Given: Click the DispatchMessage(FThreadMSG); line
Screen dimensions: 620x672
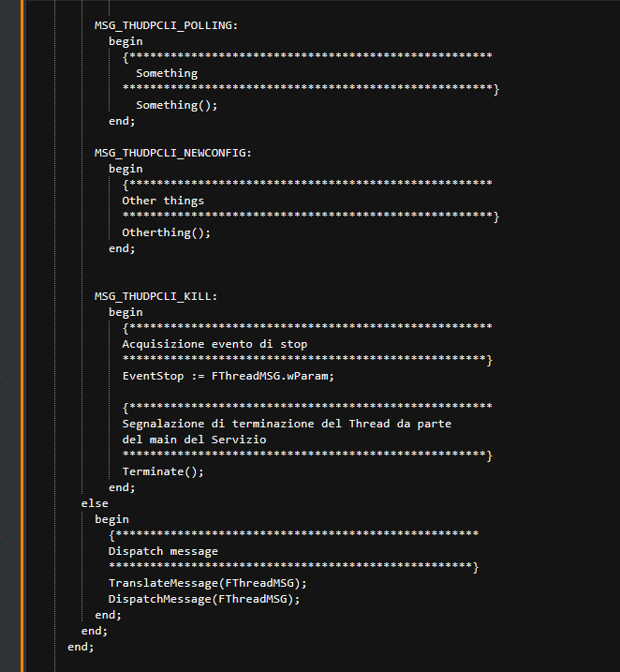Looking at the screenshot, I should click(x=204, y=599).
